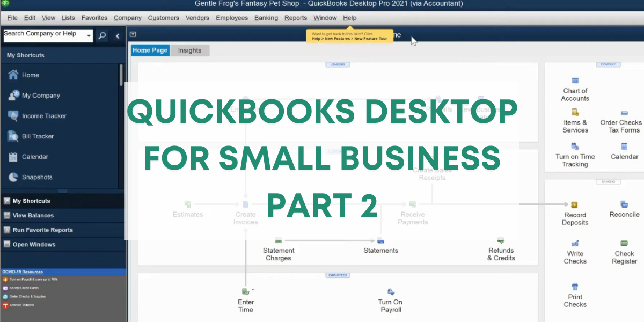Select Open Windows section
Image resolution: width=644 pixels, height=322 pixels.
pos(63,244)
